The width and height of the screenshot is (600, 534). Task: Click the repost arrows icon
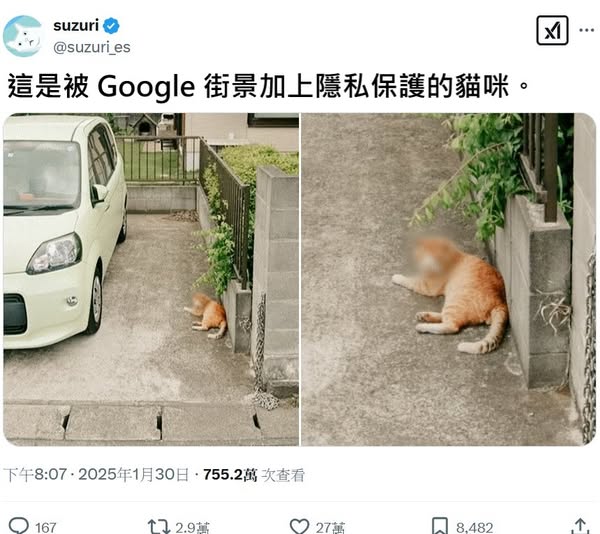[159, 526]
